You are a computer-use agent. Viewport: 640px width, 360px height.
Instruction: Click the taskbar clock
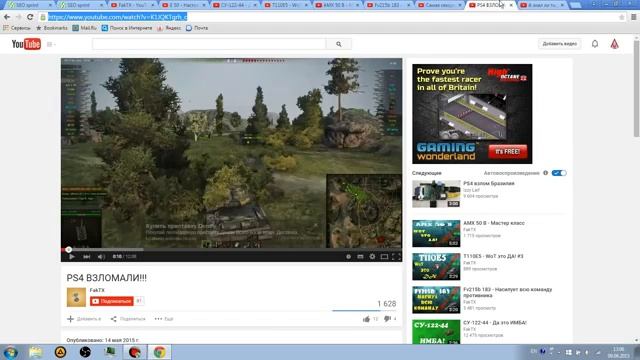point(619,353)
